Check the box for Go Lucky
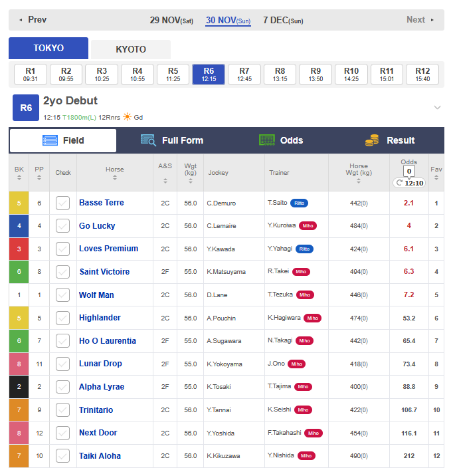Viewport: 453px width, 476px height. [x=62, y=226]
